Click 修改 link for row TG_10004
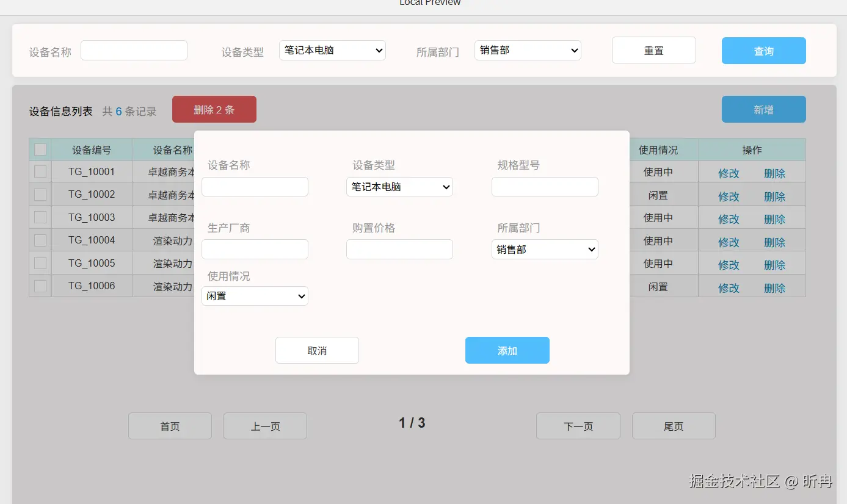847x504 pixels. point(729,242)
